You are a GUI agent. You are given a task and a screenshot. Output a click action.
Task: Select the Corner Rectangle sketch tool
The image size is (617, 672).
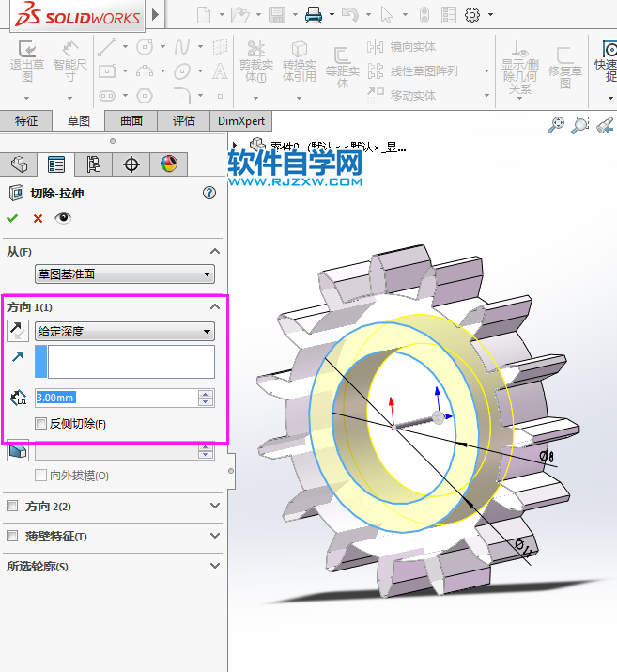[x=107, y=71]
